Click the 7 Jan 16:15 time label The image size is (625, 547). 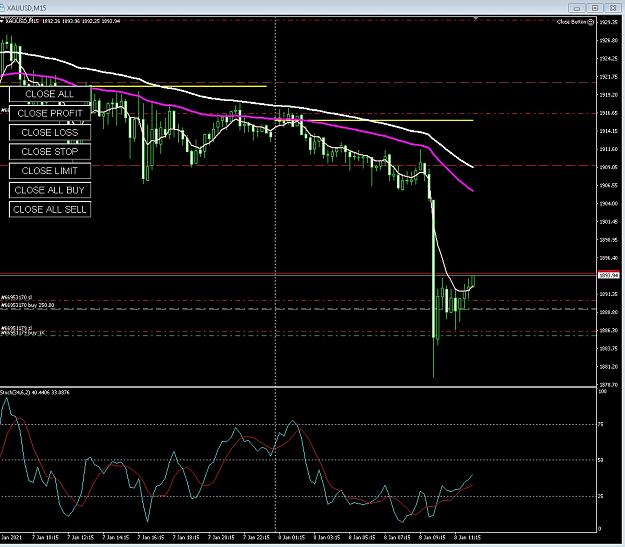(151, 537)
